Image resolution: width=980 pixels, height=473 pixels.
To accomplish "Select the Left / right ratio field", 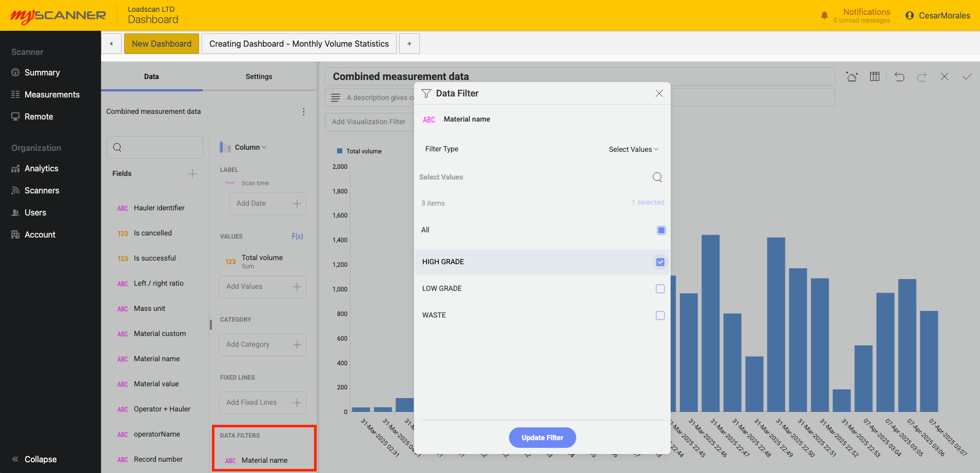I will coord(159,283).
